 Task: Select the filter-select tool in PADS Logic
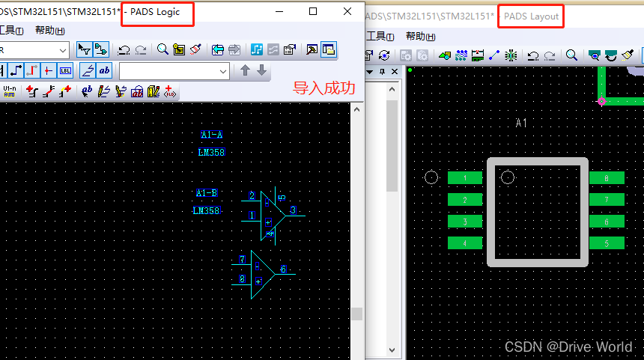[84, 49]
